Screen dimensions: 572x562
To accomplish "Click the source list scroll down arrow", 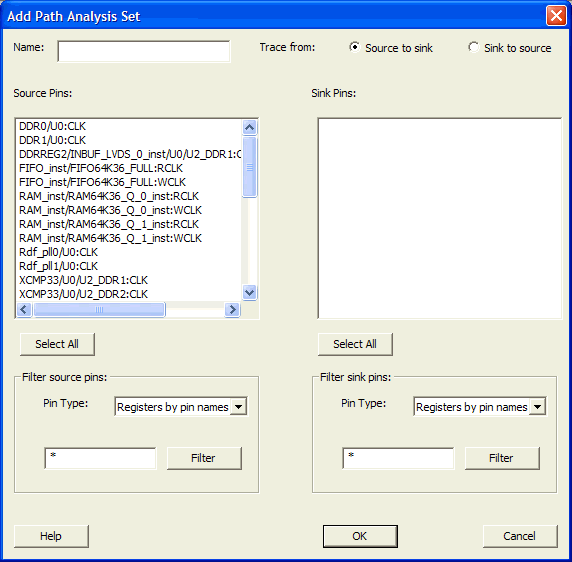I will (x=250, y=292).
